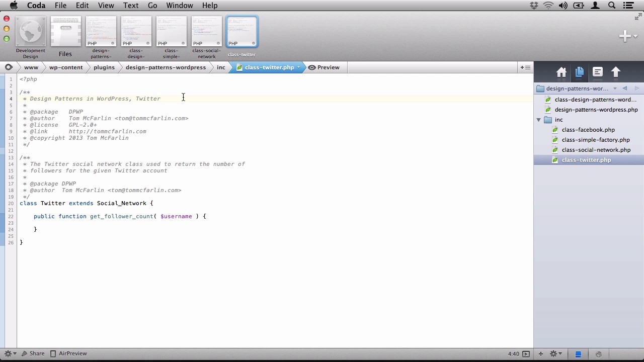Screen dimensions: 644x362
Task: Navigate forward in the file browser
Action: [x=636, y=88]
